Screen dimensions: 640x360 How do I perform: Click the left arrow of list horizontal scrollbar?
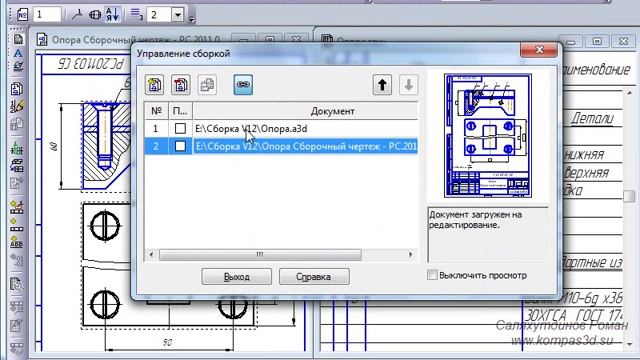(x=151, y=255)
